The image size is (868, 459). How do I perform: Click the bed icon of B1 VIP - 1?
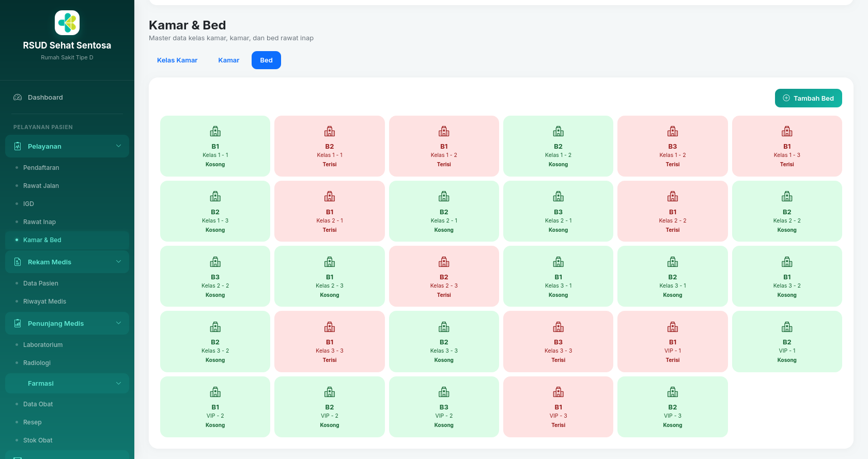tap(673, 327)
